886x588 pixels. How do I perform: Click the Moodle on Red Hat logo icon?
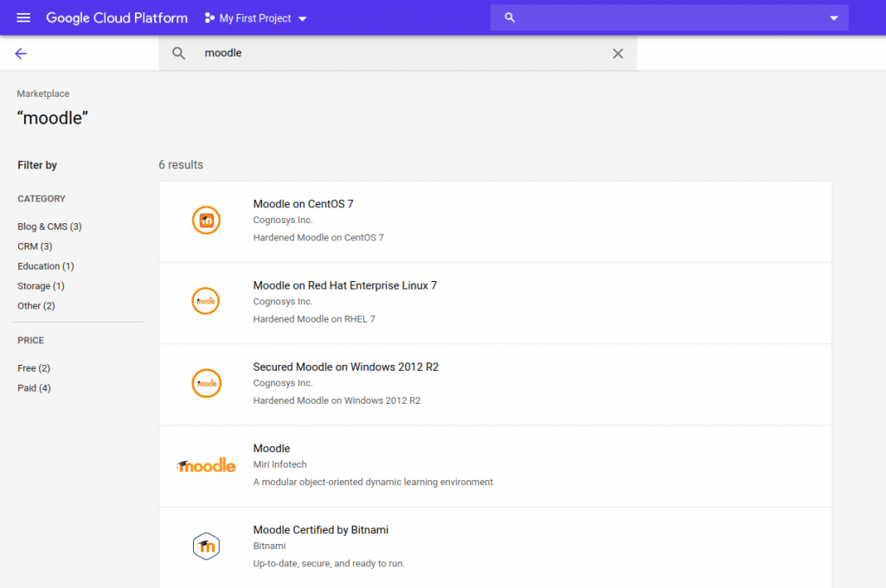pos(206,301)
